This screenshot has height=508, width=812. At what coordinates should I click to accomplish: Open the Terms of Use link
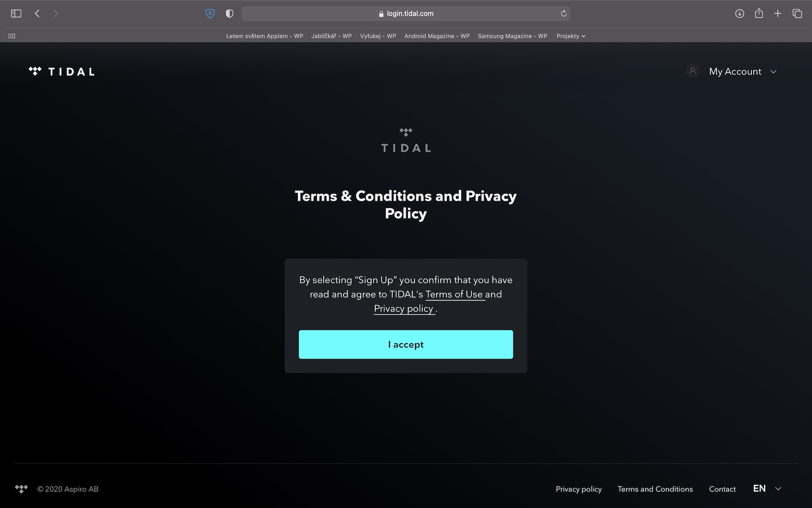point(454,294)
